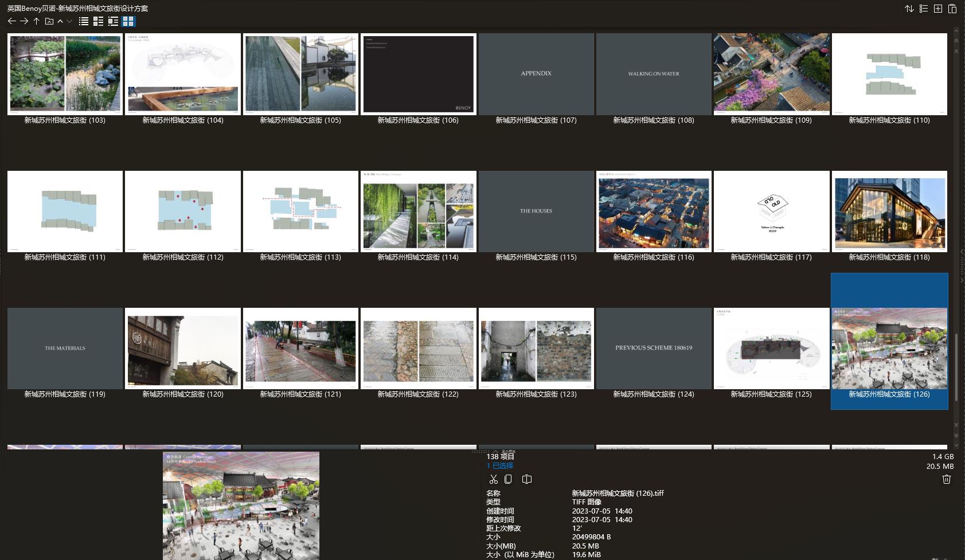
Task: Cut the selected file with scissors icon
Action: click(x=493, y=479)
